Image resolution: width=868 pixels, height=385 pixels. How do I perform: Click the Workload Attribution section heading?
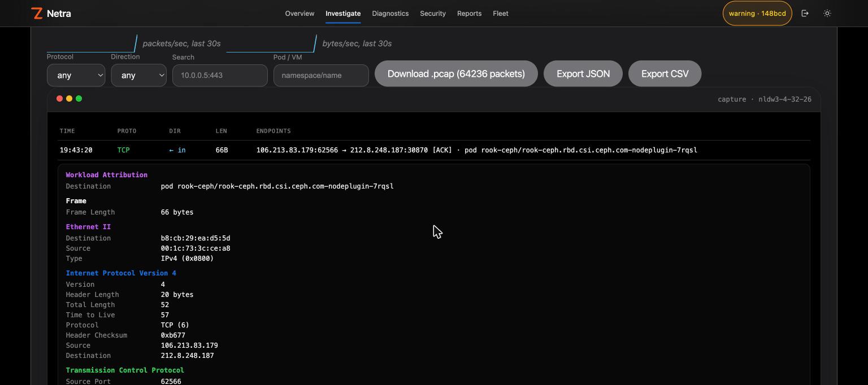[106, 175]
